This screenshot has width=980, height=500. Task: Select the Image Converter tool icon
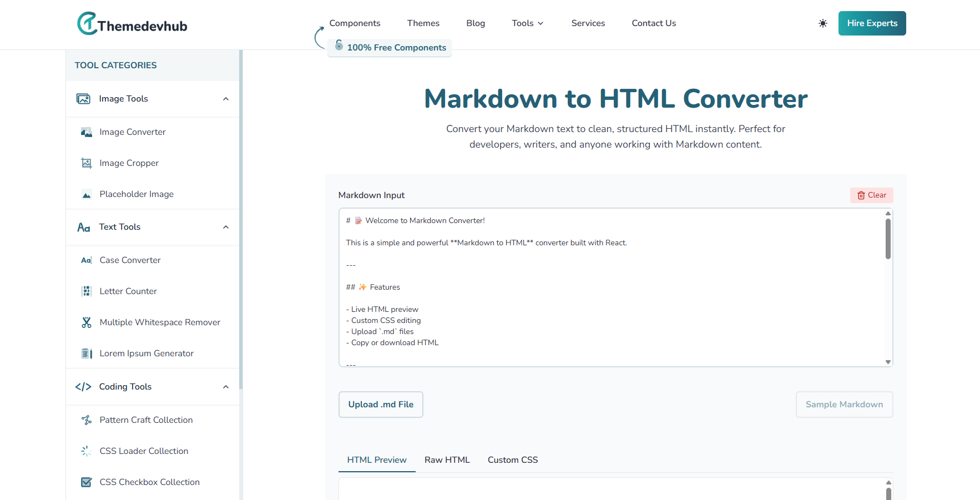87,132
